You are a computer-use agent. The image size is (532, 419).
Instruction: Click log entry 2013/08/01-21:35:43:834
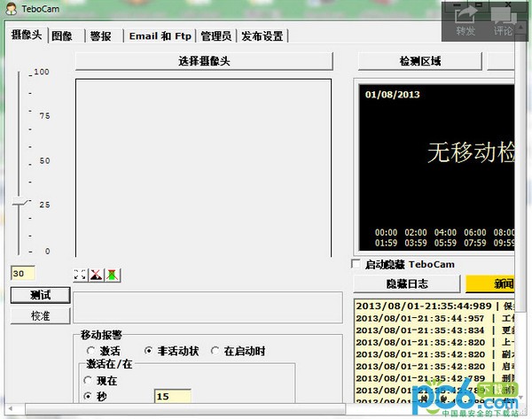[435, 330]
